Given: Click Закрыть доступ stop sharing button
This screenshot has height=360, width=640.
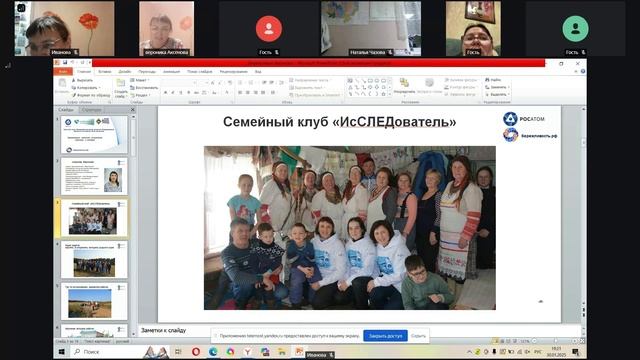Looking at the screenshot, I should 385,336.
